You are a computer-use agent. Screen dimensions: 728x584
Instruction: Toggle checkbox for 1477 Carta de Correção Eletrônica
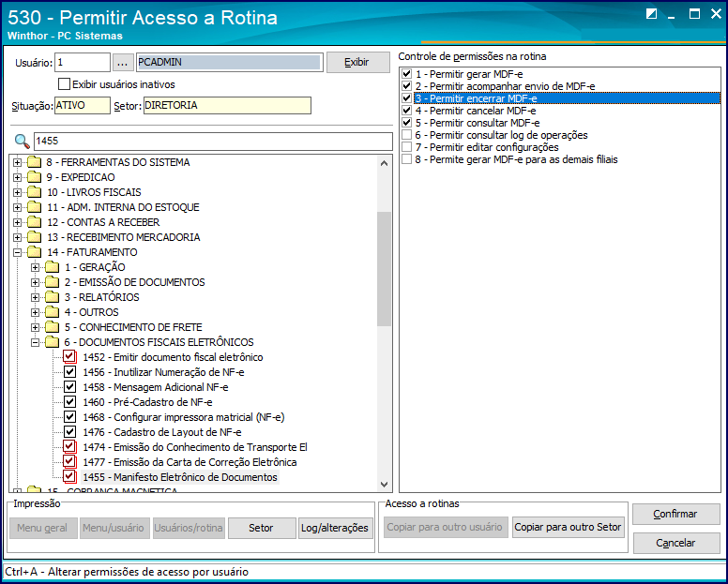click(69, 461)
